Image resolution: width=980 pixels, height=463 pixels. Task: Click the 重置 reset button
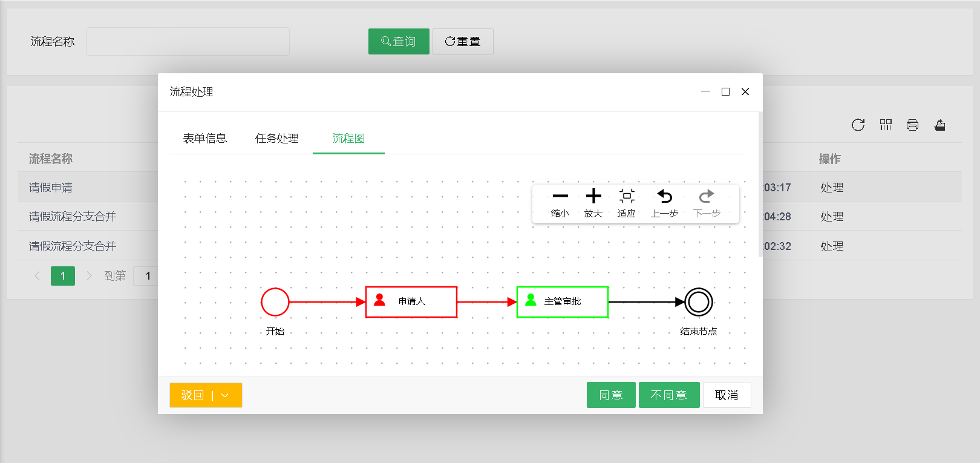tap(463, 41)
